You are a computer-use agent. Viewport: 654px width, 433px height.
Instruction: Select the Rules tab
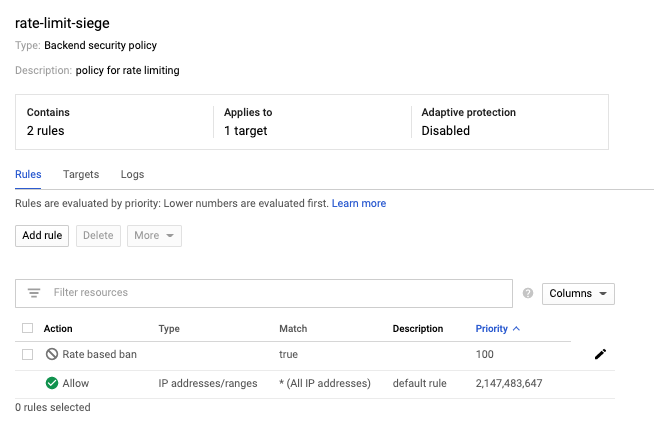(x=28, y=174)
